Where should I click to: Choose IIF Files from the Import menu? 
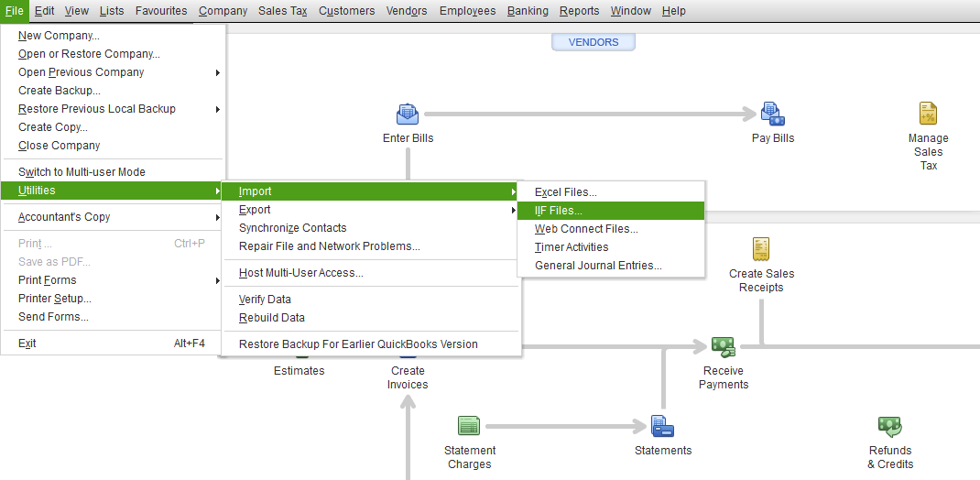(x=611, y=211)
